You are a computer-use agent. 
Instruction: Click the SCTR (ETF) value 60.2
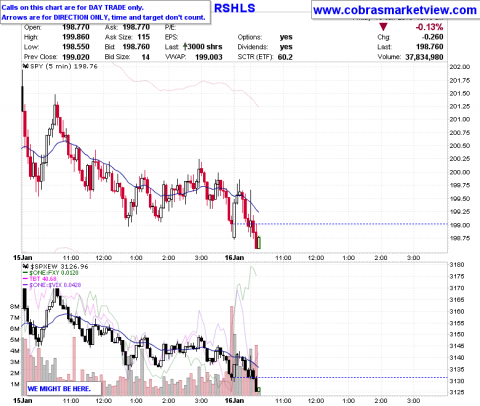tap(285, 57)
